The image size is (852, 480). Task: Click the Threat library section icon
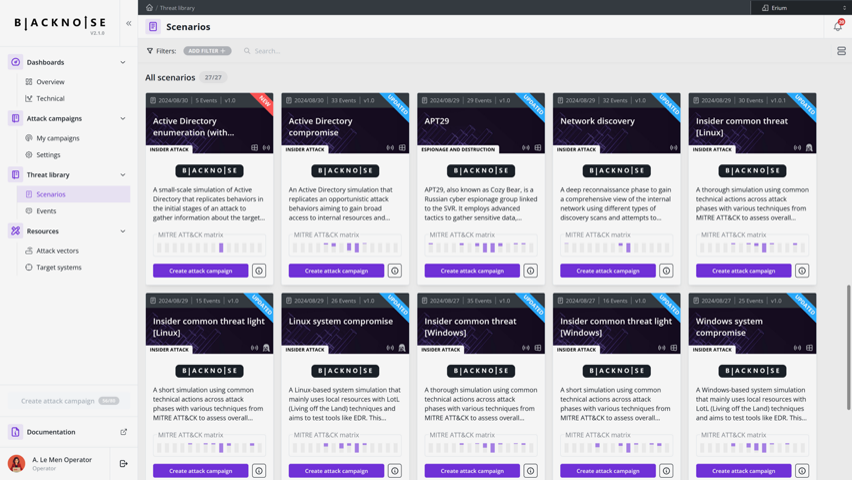tap(15, 174)
